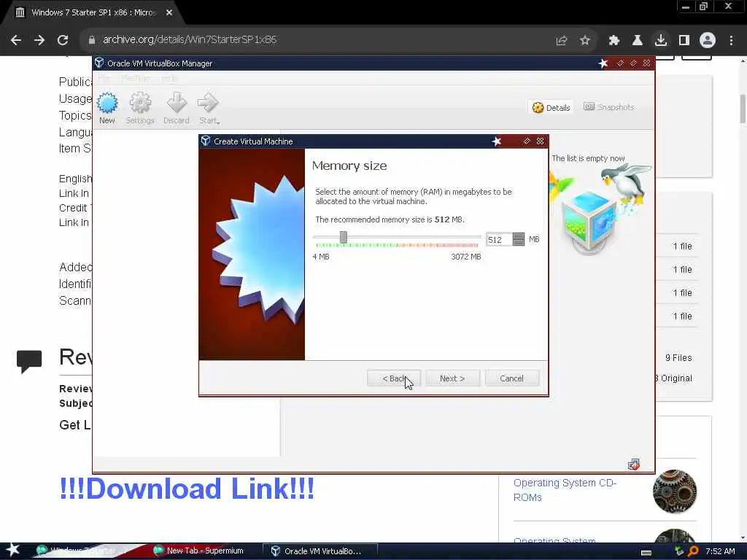The width and height of the screenshot is (747, 560).
Task: Click the memory size spin buttons
Action: tap(519, 239)
